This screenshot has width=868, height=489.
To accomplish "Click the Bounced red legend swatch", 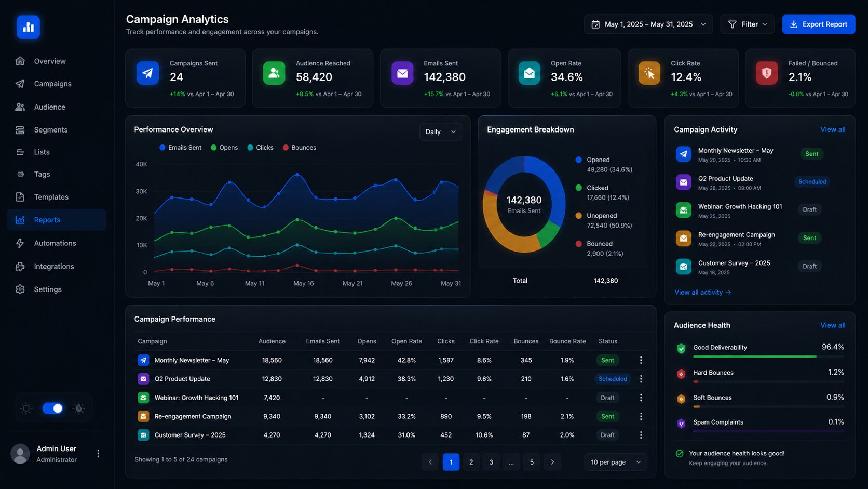I will click(x=578, y=244).
